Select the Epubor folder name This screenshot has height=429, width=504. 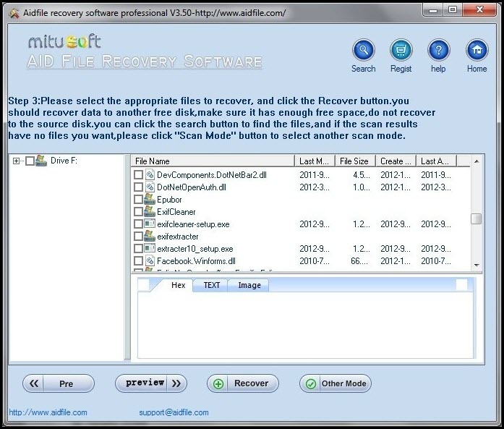169,200
